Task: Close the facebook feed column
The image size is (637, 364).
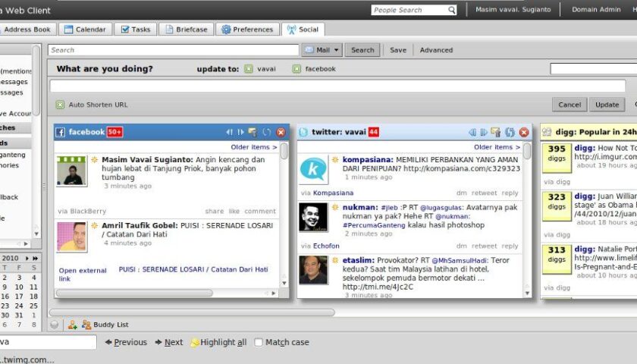Action: (281, 132)
